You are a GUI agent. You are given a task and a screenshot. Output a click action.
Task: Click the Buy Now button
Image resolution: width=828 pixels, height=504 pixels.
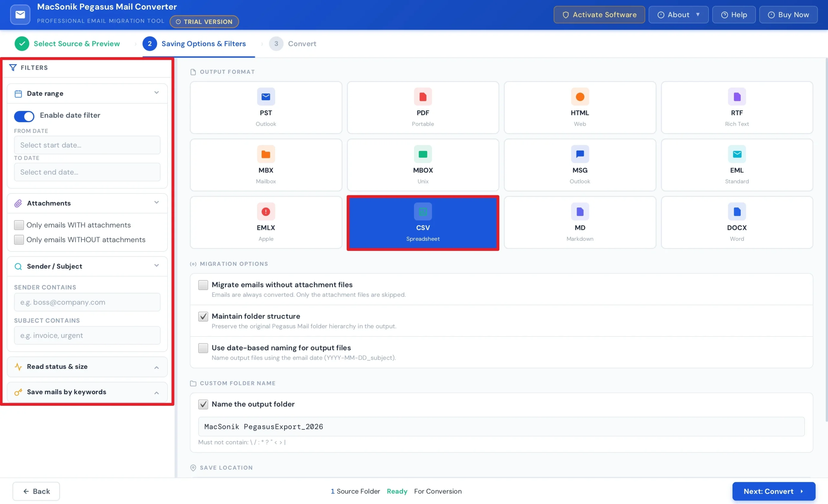(x=788, y=15)
